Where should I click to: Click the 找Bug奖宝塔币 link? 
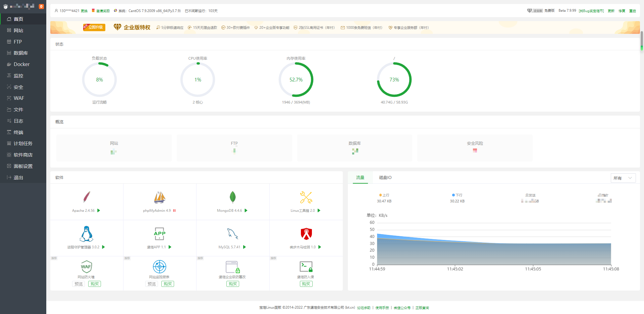[591, 11]
